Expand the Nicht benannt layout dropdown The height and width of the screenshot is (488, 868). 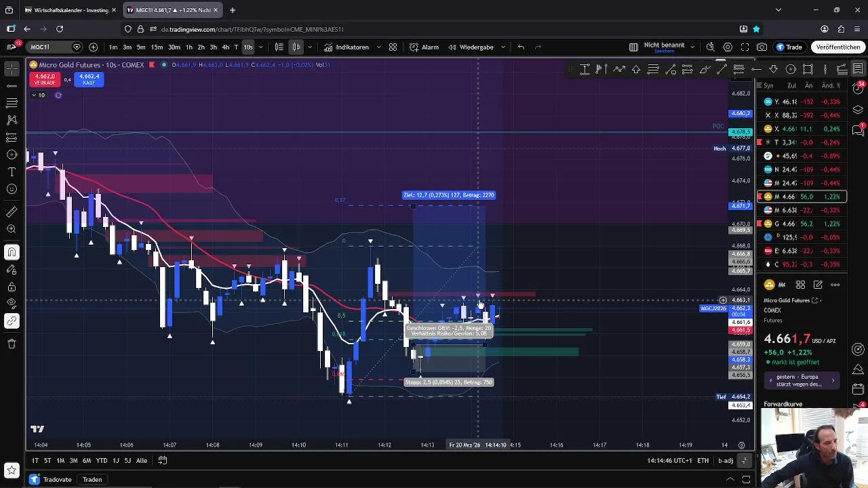pyautogui.click(x=692, y=47)
